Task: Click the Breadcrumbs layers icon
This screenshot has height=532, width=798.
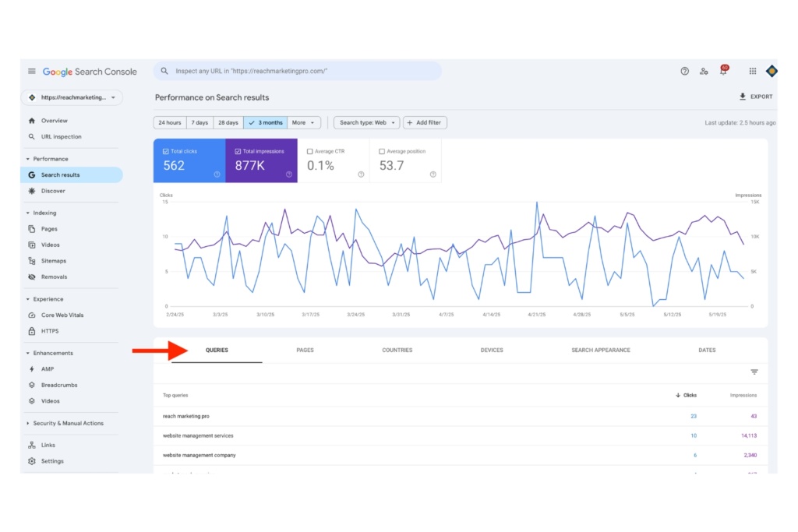Action: (x=31, y=385)
